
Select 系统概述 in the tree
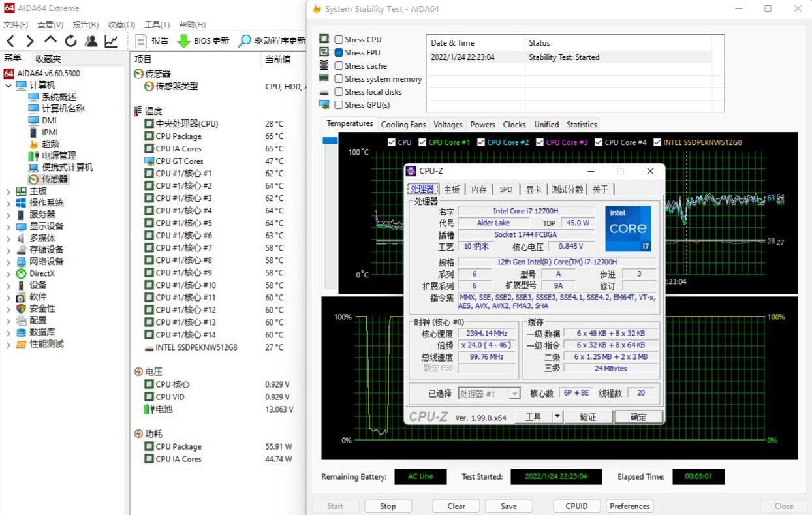pyautogui.click(x=59, y=97)
